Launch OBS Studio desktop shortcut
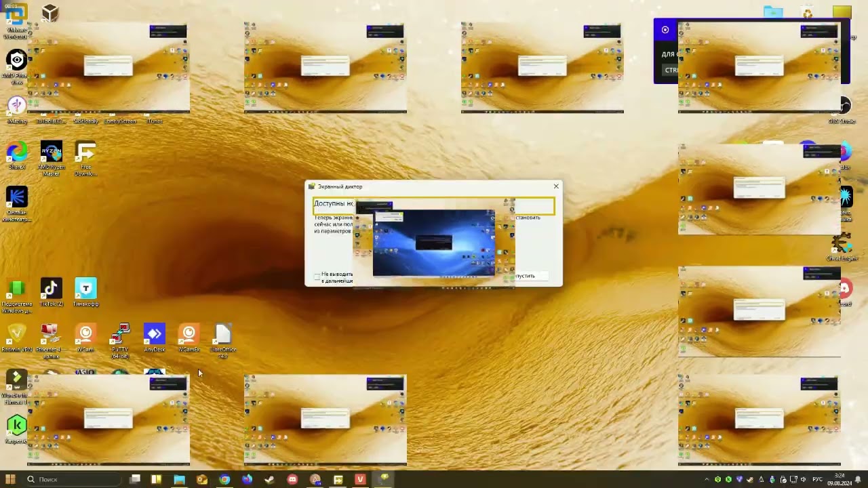The width and height of the screenshot is (868, 488). pyautogui.click(x=842, y=111)
